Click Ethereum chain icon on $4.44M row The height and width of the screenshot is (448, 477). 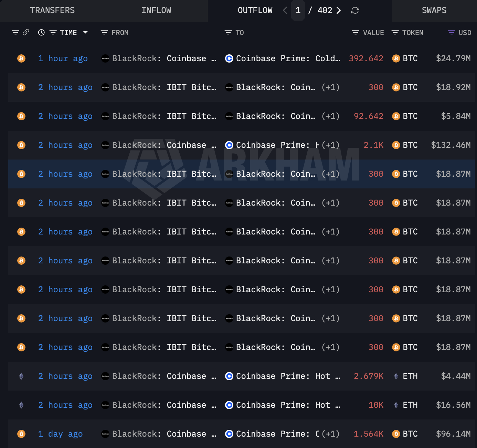(21, 376)
